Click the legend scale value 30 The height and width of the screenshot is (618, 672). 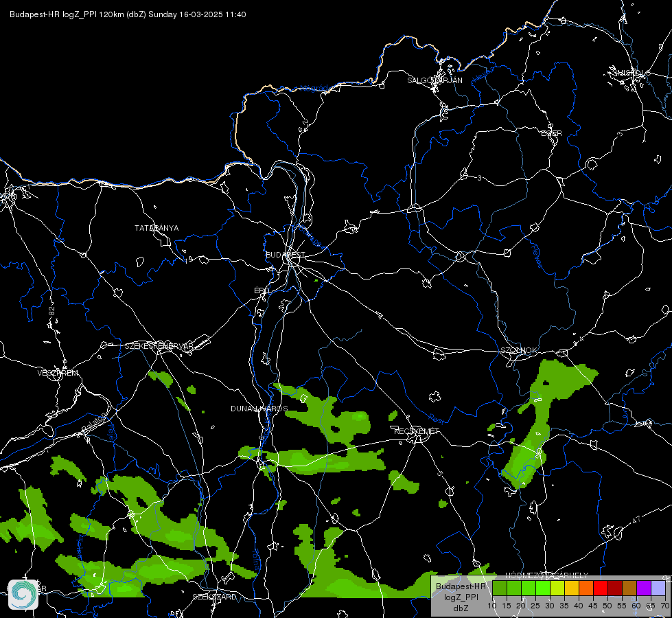[x=550, y=606]
